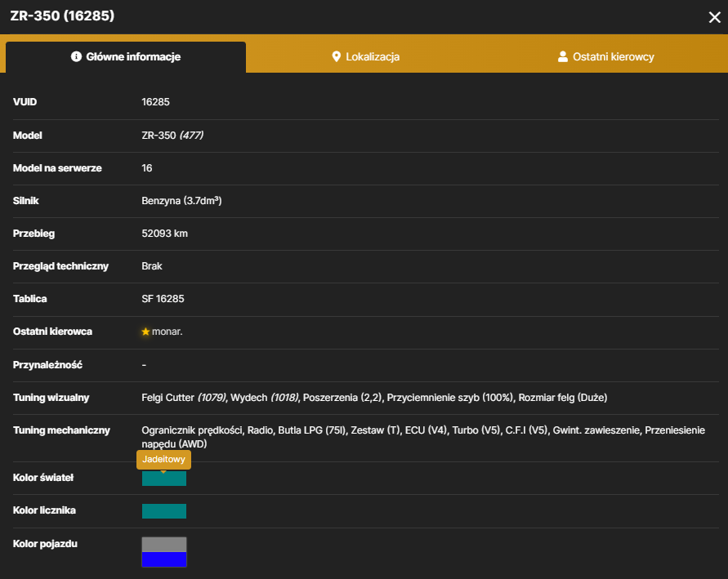Click the dialog title ZR-350 (16285)
728x579 pixels.
coord(62,16)
